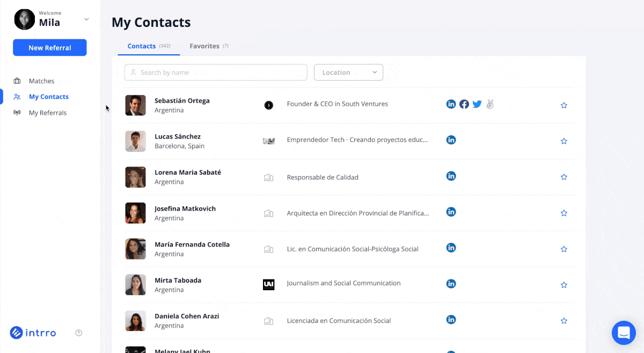Open Lucas Sánchez's LinkedIn icon
The image size is (644, 353).
click(x=451, y=140)
